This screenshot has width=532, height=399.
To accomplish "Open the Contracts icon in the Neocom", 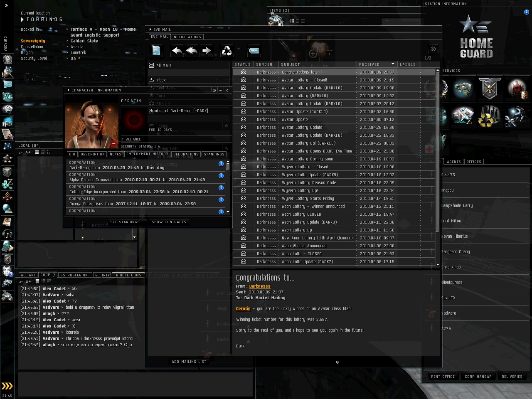I will pos(7,134).
